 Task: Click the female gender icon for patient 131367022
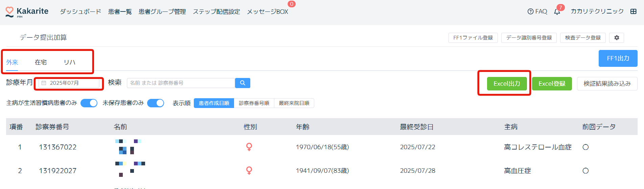coord(249,147)
